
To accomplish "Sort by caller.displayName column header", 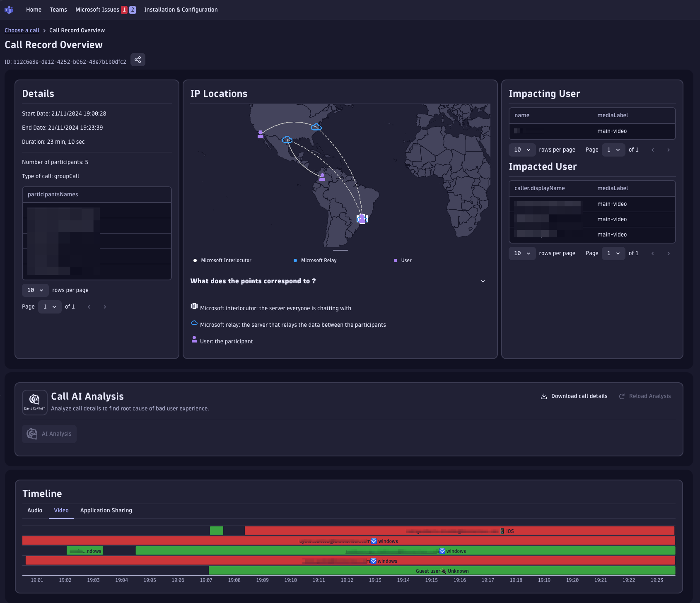I will click(x=540, y=188).
